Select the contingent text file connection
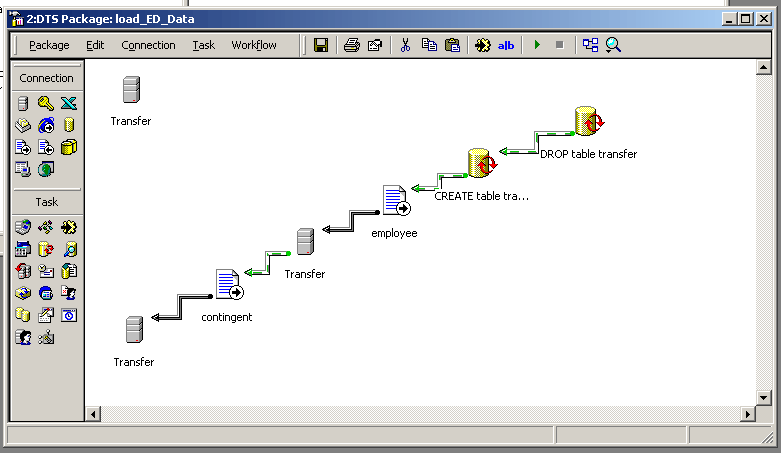781x453 pixels. (229, 285)
